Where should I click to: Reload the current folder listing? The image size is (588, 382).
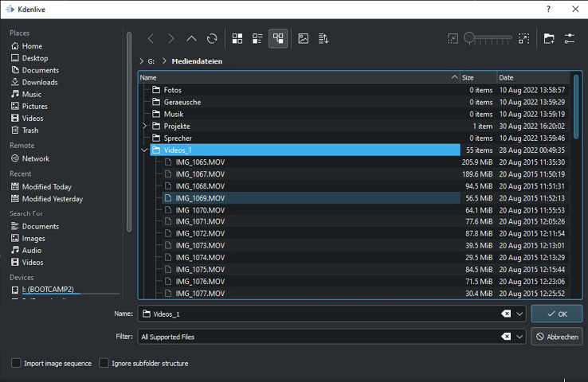[x=212, y=38]
